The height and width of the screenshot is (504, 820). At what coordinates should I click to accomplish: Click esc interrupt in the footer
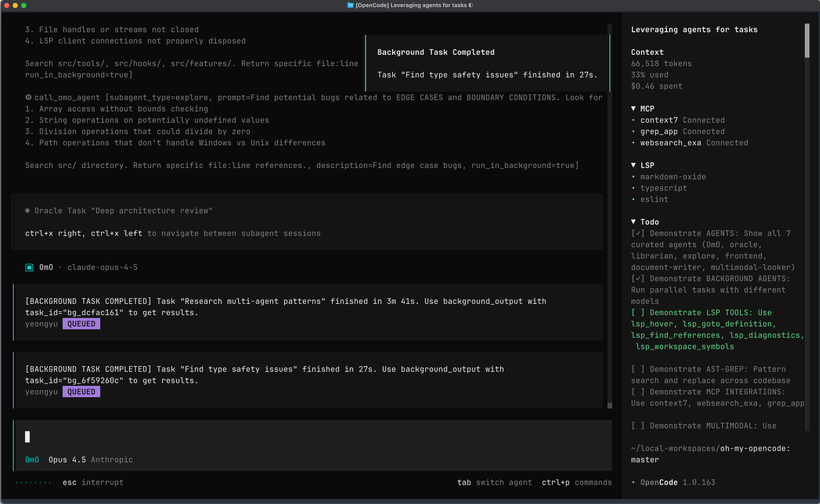pyautogui.click(x=93, y=482)
